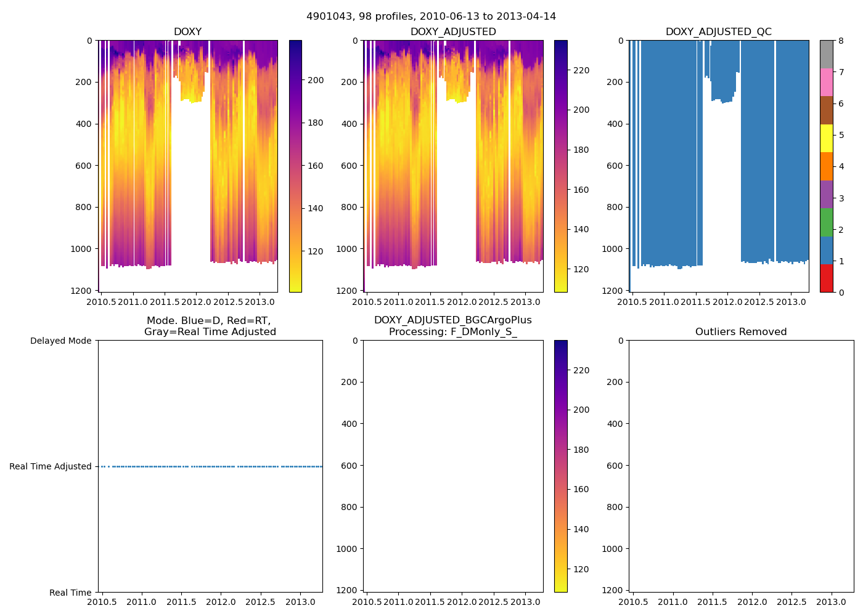
Task: Click the Mode plot title text
Action: tap(210, 326)
